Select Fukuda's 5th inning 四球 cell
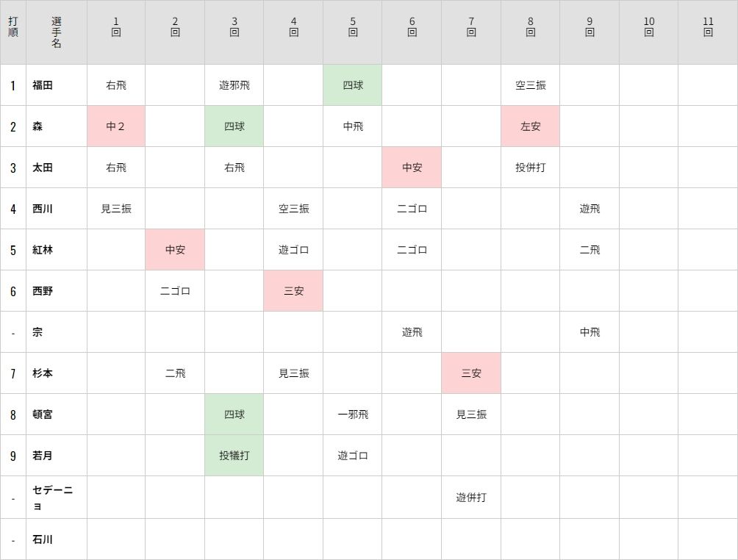Image resolution: width=738 pixels, height=560 pixels. [353, 85]
